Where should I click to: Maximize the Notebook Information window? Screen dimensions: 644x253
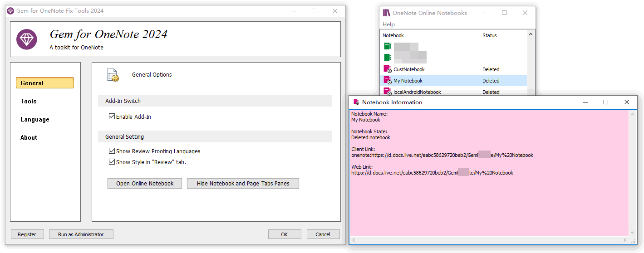605,102
